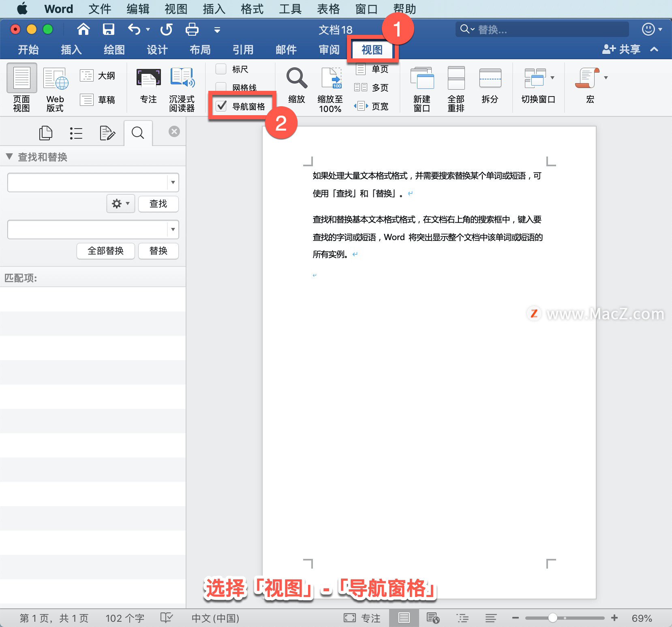
Task: Click Arrange All (全部重排)
Action: pyautogui.click(x=456, y=90)
